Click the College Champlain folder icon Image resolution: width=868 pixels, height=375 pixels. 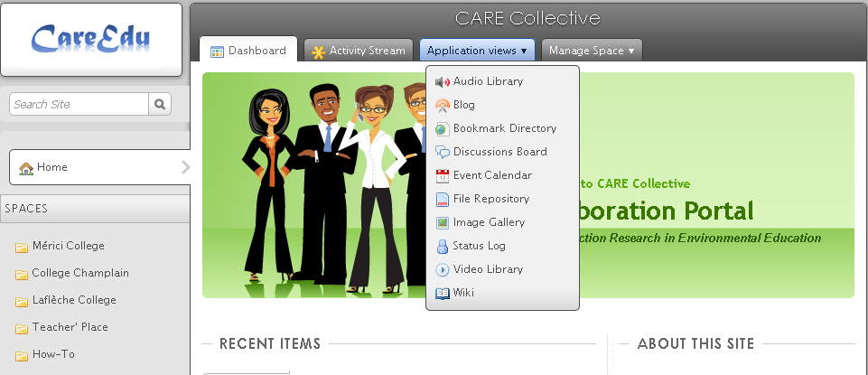coord(22,274)
